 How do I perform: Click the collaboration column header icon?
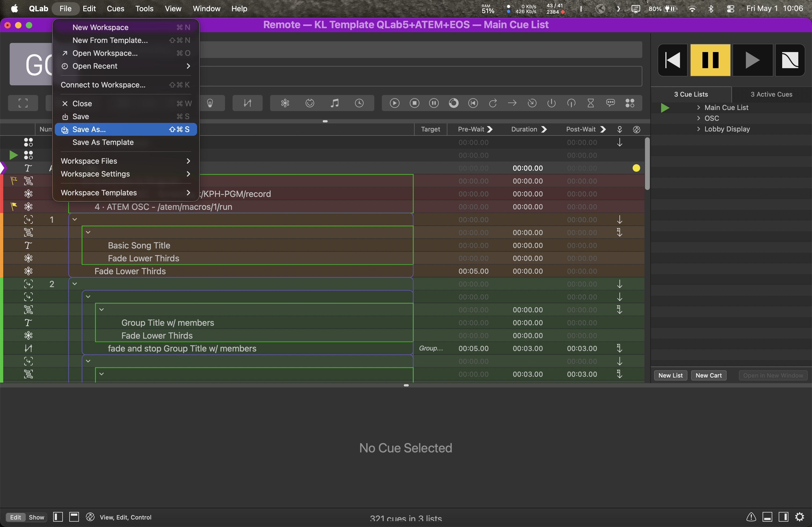click(x=637, y=130)
